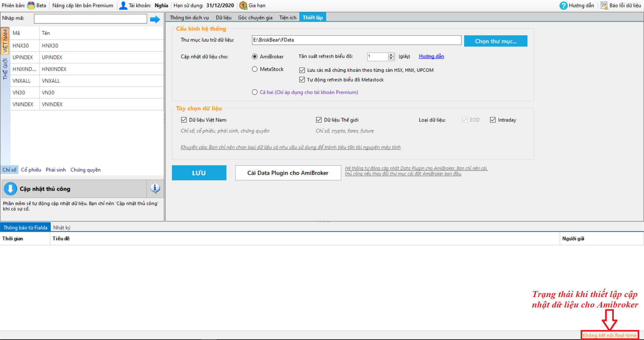Toggle Dữ liệu Thế giới checkbox
The height and width of the screenshot is (340, 644).
319,120
